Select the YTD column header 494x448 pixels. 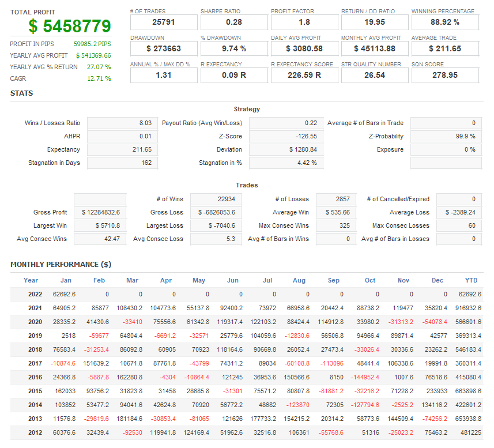tap(472, 280)
